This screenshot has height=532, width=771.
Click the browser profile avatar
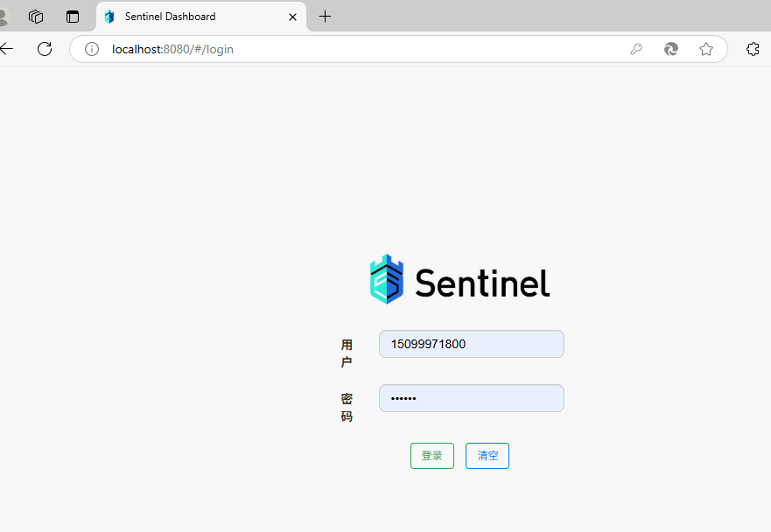[x=4, y=17]
